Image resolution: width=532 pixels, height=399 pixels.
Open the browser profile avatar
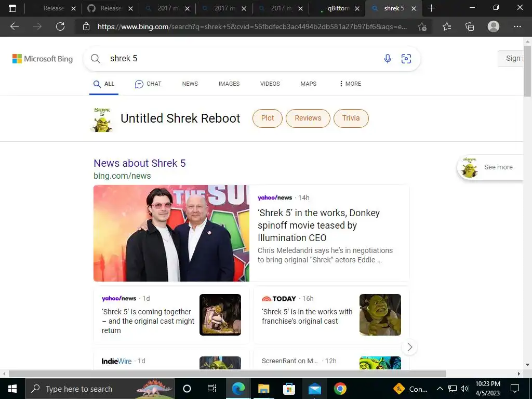pyautogui.click(x=494, y=26)
